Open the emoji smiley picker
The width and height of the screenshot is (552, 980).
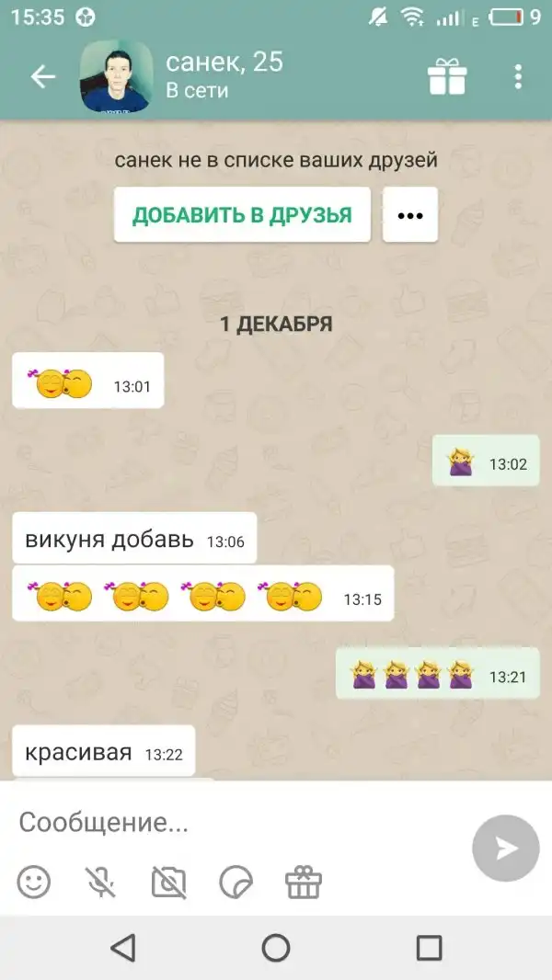[34, 882]
